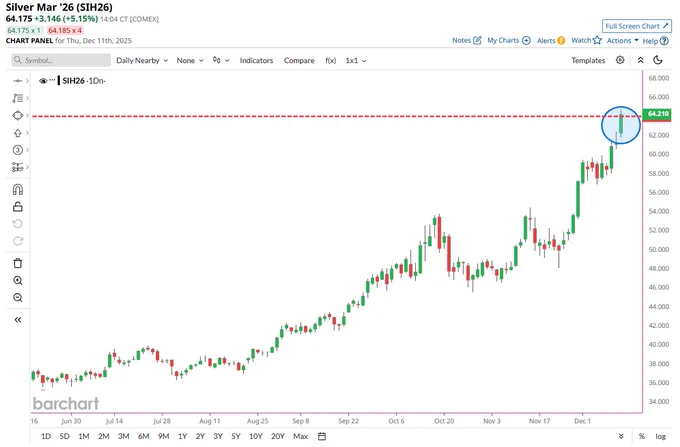Image resolution: width=680 pixels, height=447 pixels.
Task: Expand the Actions dropdown
Action: click(622, 40)
